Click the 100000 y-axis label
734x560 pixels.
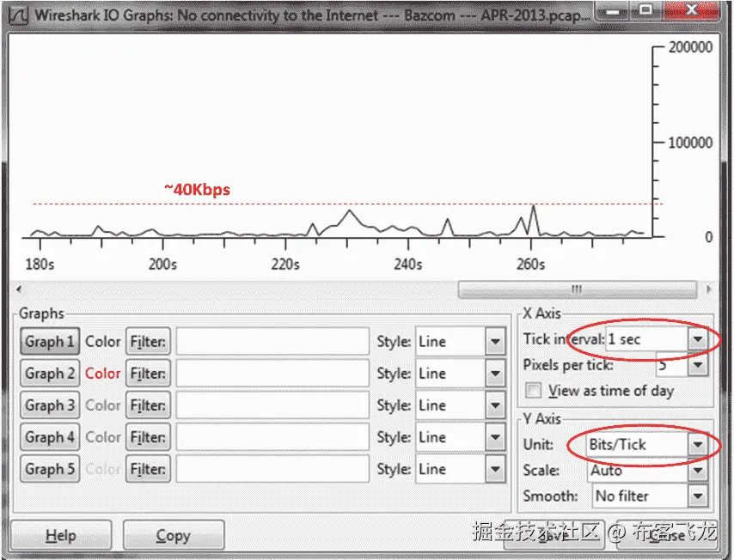pyautogui.click(x=690, y=143)
